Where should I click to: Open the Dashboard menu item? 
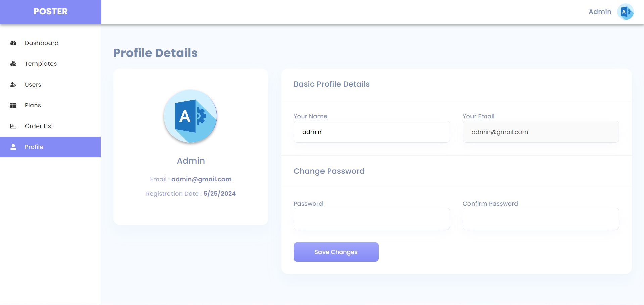pos(42,43)
